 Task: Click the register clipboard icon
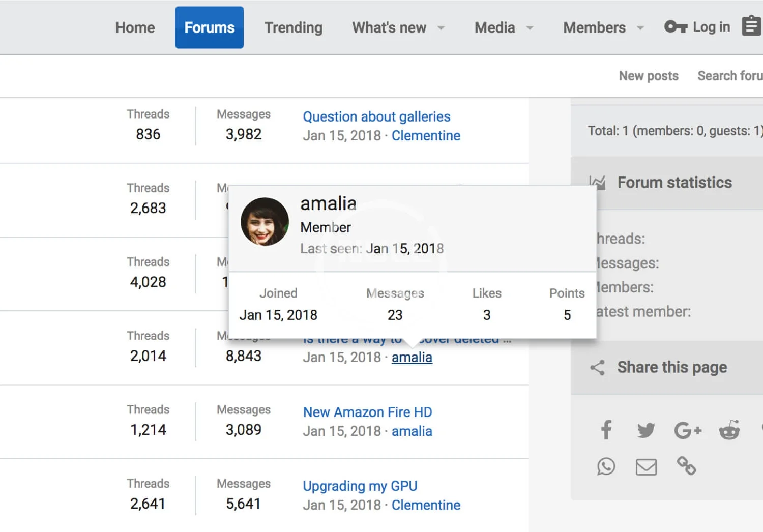[x=751, y=26]
